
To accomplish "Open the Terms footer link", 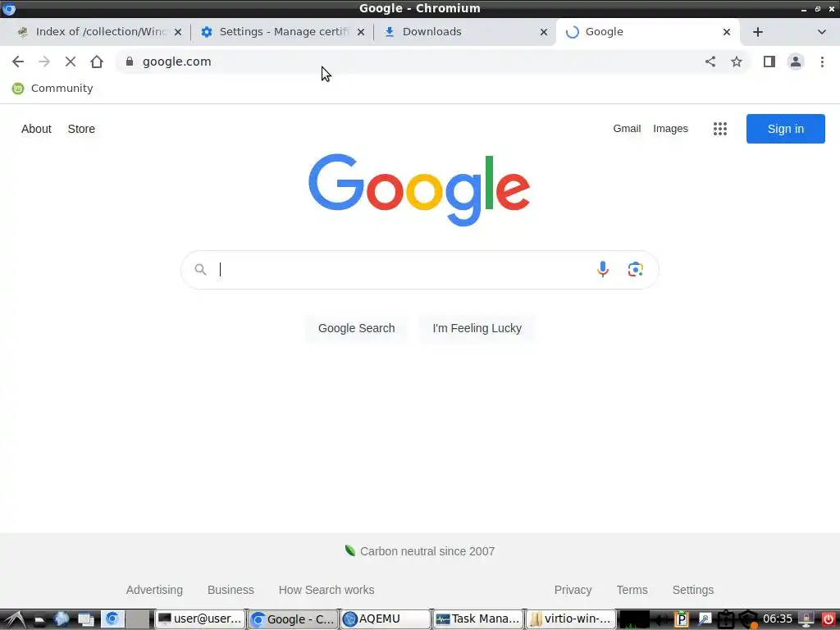I will (632, 590).
